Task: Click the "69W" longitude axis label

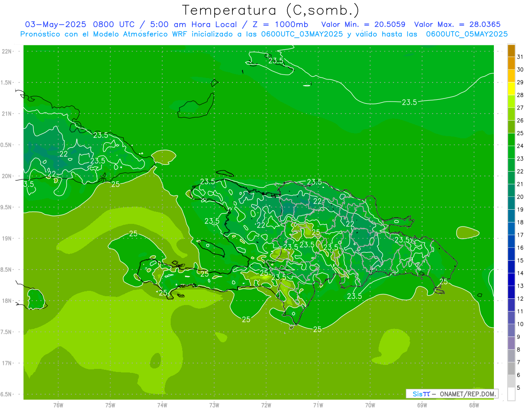Action: [422, 405]
